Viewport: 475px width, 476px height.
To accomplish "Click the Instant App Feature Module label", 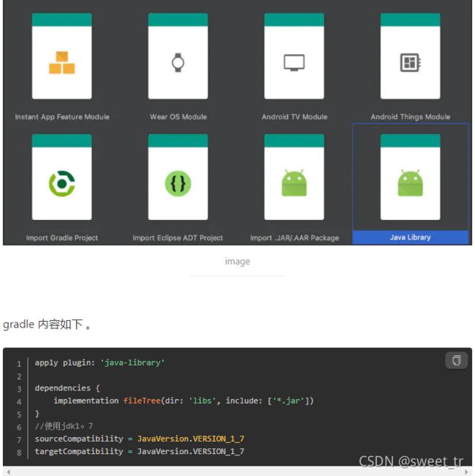I will click(62, 117).
